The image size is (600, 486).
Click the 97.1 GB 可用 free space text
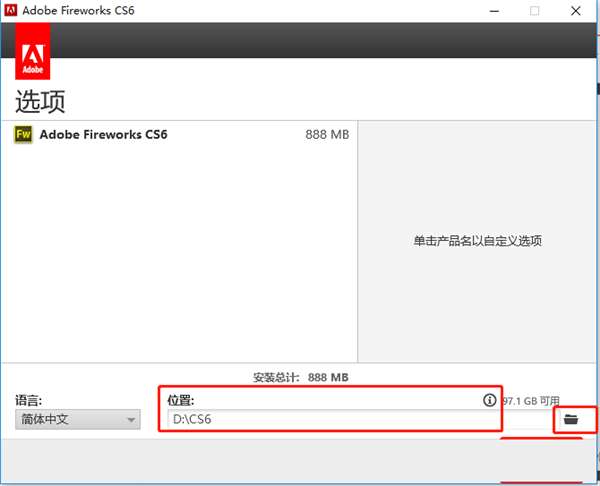click(x=531, y=401)
